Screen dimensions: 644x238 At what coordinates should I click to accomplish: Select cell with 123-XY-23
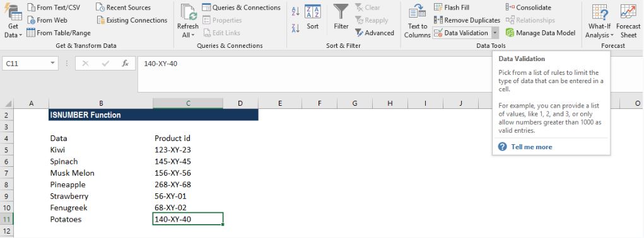click(x=188, y=150)
